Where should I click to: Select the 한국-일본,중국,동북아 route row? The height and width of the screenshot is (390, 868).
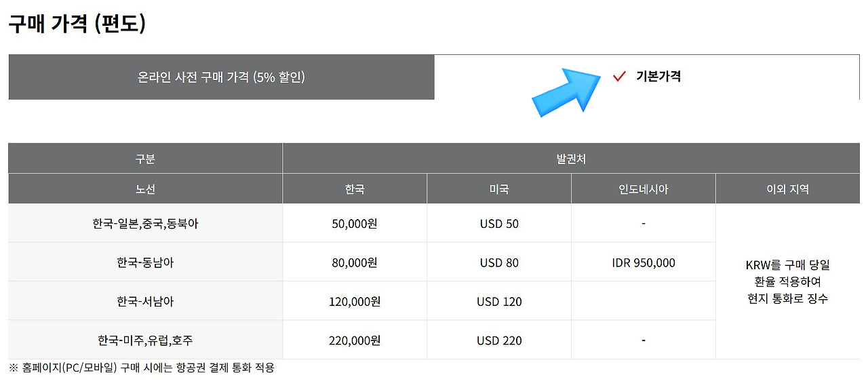pyautogui.click(x=145, y=224)
